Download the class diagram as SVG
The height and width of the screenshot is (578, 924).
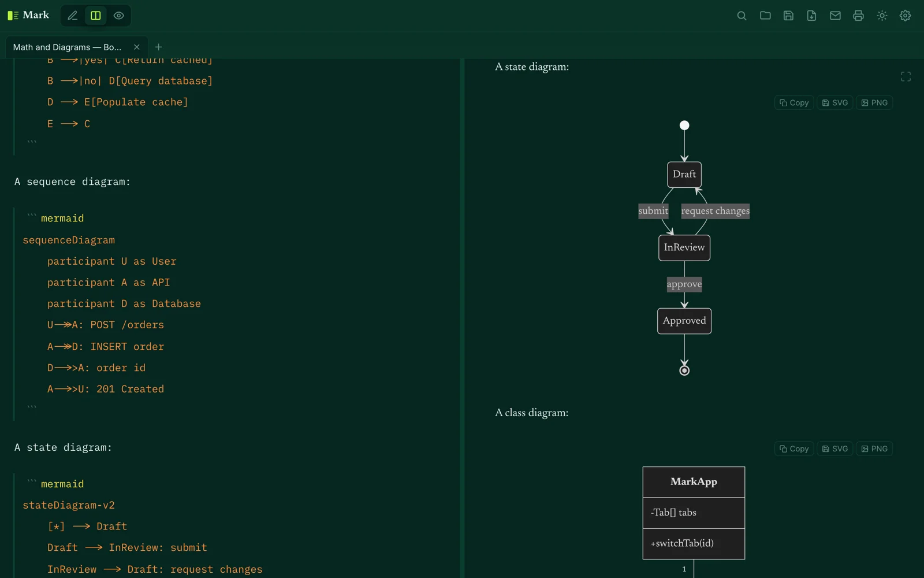(x=835, y=449)
